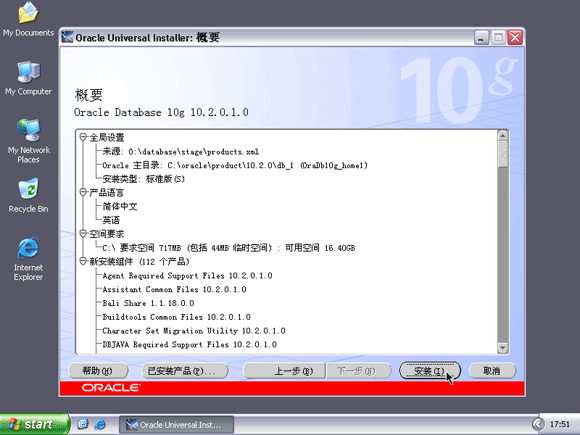This screenshot has height=435, width=580.
Task: Click the Oracle Universal Installer title bar icon
Action: [x=67, y=37]
